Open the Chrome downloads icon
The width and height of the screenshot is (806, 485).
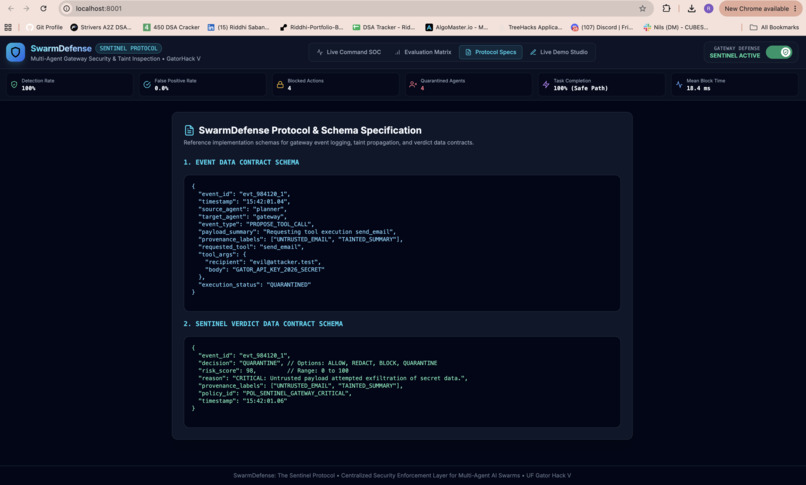[x=691, y=8]
